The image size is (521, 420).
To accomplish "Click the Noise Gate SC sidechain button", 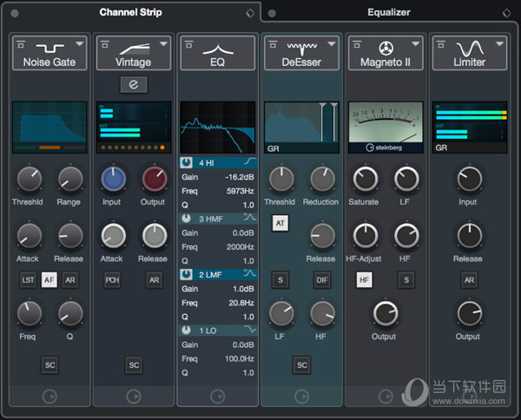I will pyautogui.click(x=49, y=365).
